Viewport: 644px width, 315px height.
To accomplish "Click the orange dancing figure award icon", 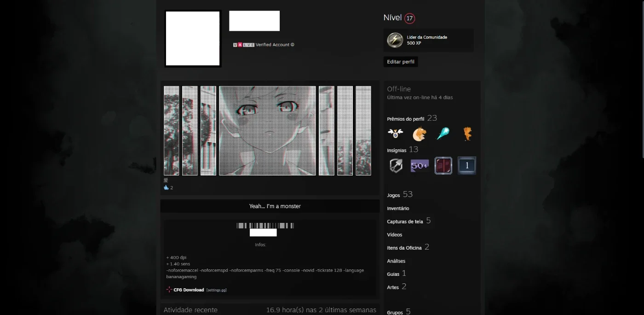I will [x=467, y=134].
